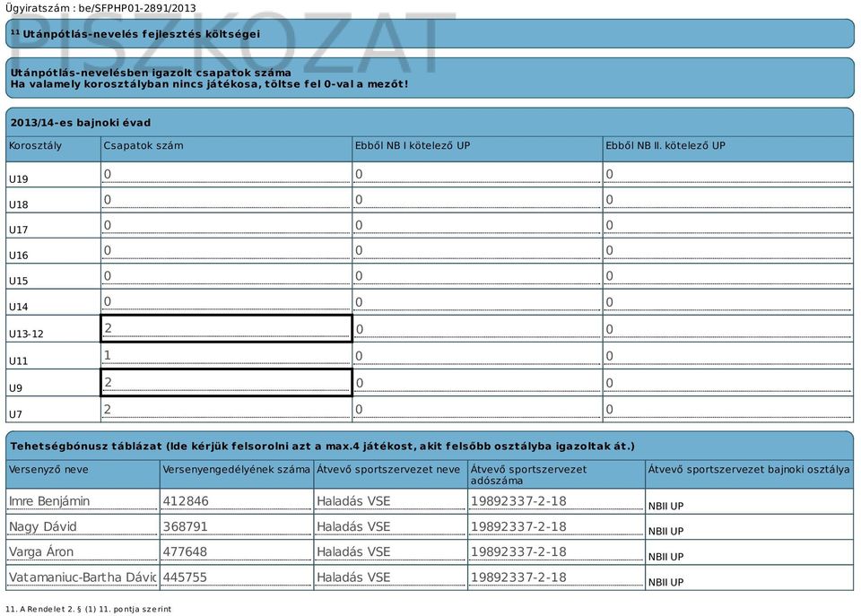This screenshot has height=616, width=861.
Task: Edit U13-12 NB I kötelező UP field
Action: tap(476, 329)
